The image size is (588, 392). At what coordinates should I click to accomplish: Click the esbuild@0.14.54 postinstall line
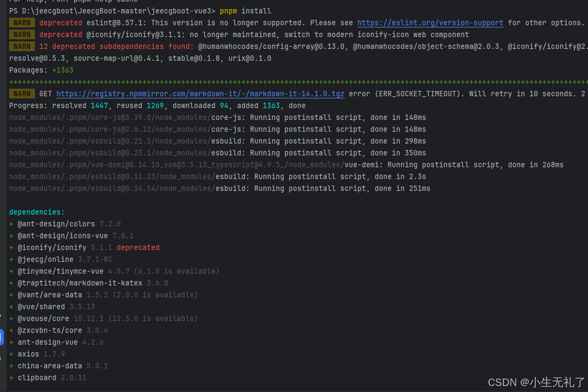click(x=220, y=188)
